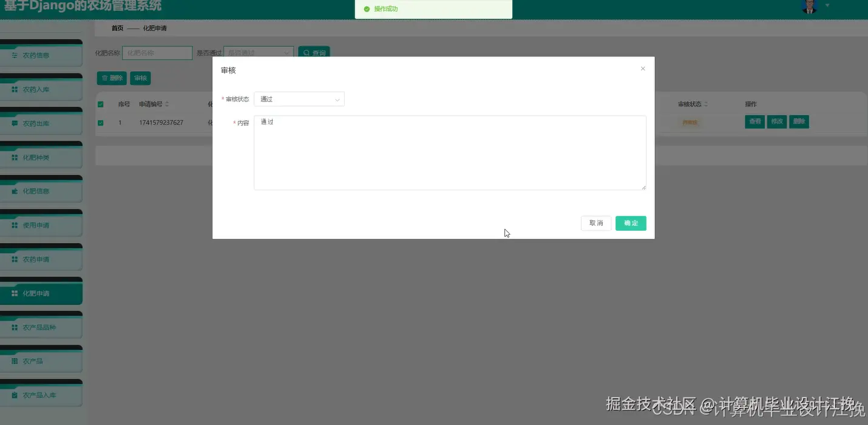This screenshot has height=425, width=868.
Task: Click the trash icon on 删除 button
Action: pos(104,78)
